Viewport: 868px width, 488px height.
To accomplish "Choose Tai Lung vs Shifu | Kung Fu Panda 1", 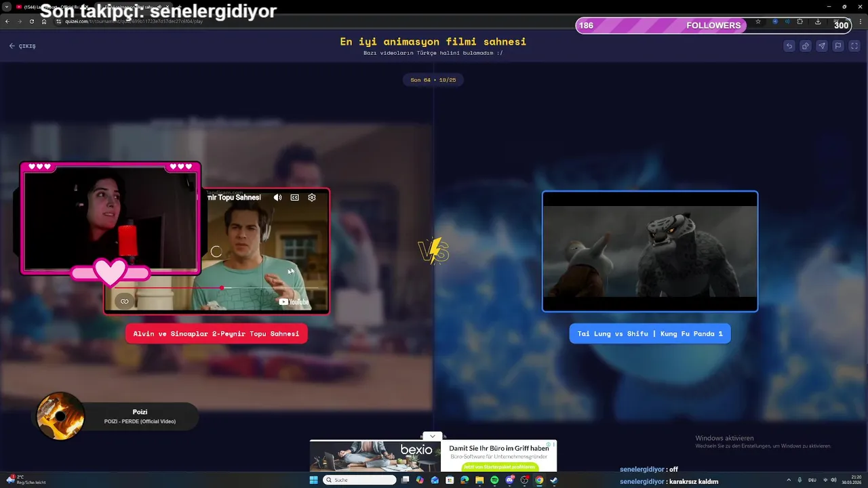I will pyautogui.click(x=650, y=333).
